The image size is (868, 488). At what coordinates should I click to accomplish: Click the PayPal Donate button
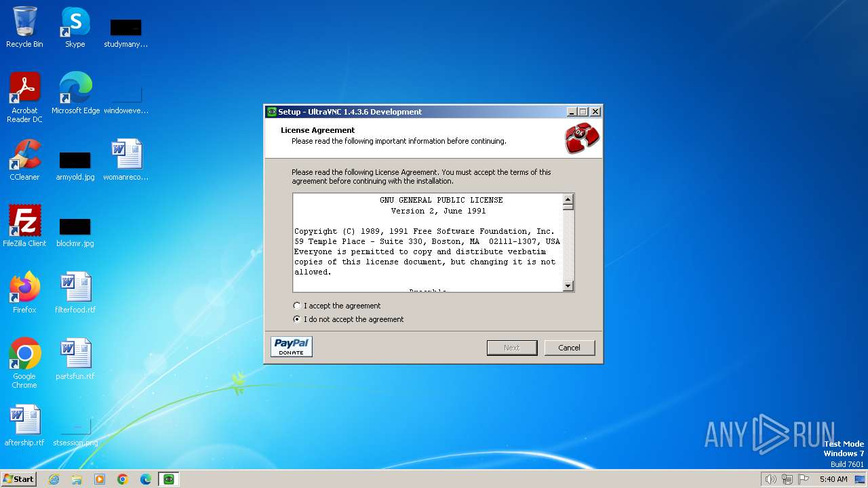click(x=292, y=346)
